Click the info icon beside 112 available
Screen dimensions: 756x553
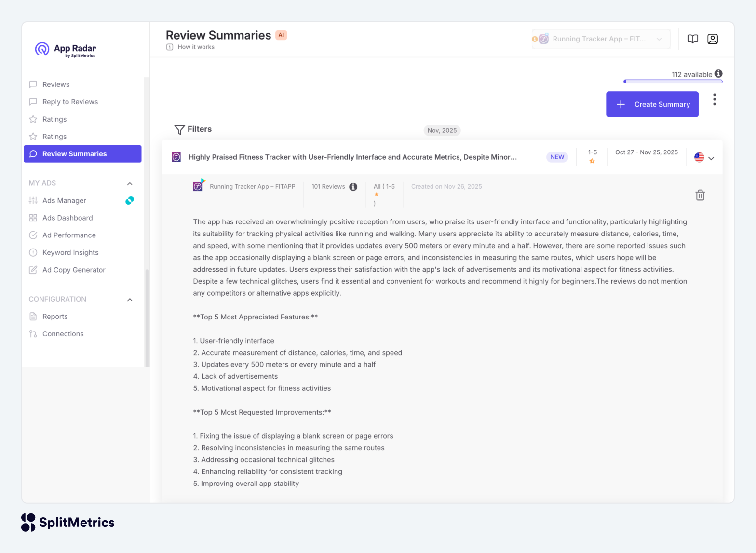pyautogui.click(x=718, y=74)
